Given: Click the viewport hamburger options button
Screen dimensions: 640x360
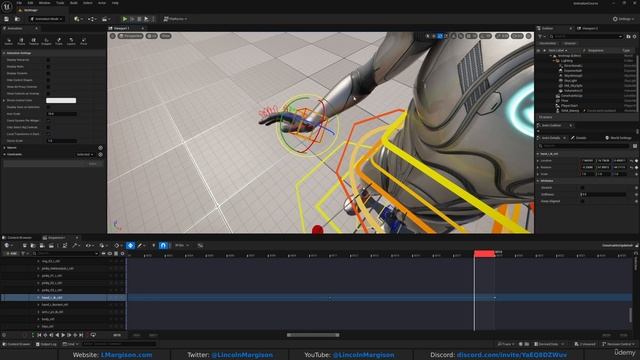Looking at the screenshot, I should [x=113, y=36].
